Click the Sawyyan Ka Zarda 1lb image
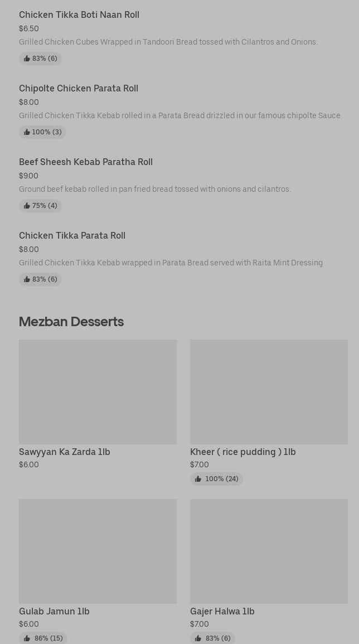This screenshot has height=644, width=359. [98, 391]
